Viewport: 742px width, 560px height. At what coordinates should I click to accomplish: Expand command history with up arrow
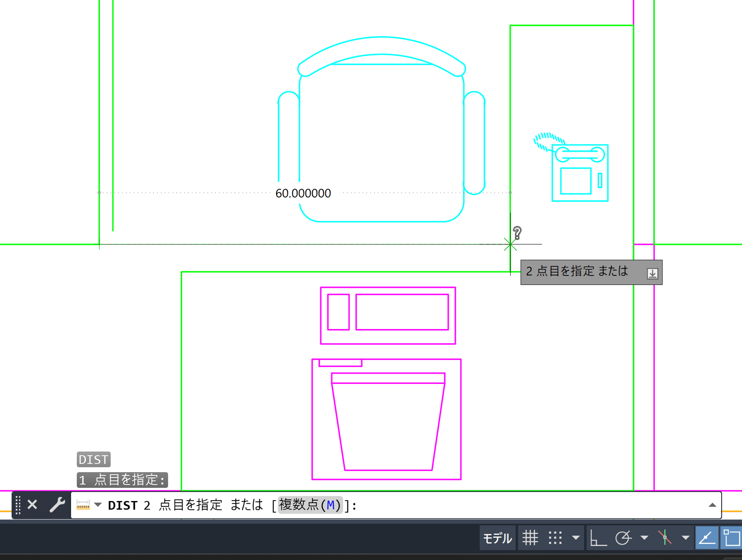pos(712,505)
